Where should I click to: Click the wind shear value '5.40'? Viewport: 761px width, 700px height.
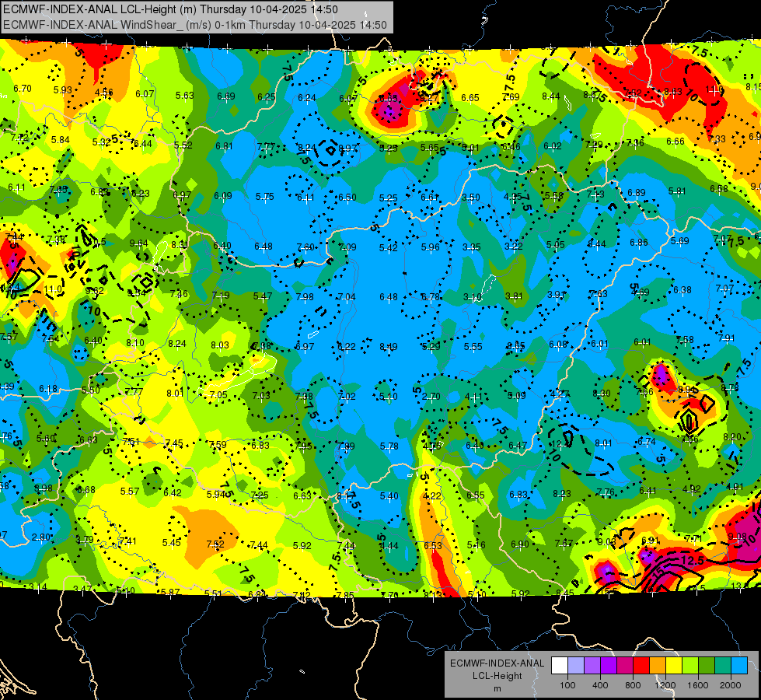(x=389, y=495)
